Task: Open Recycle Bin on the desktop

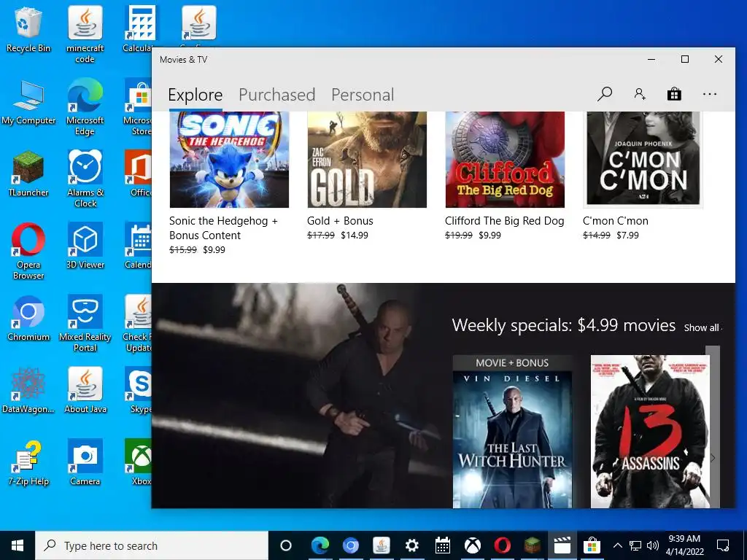Action: 28,29
